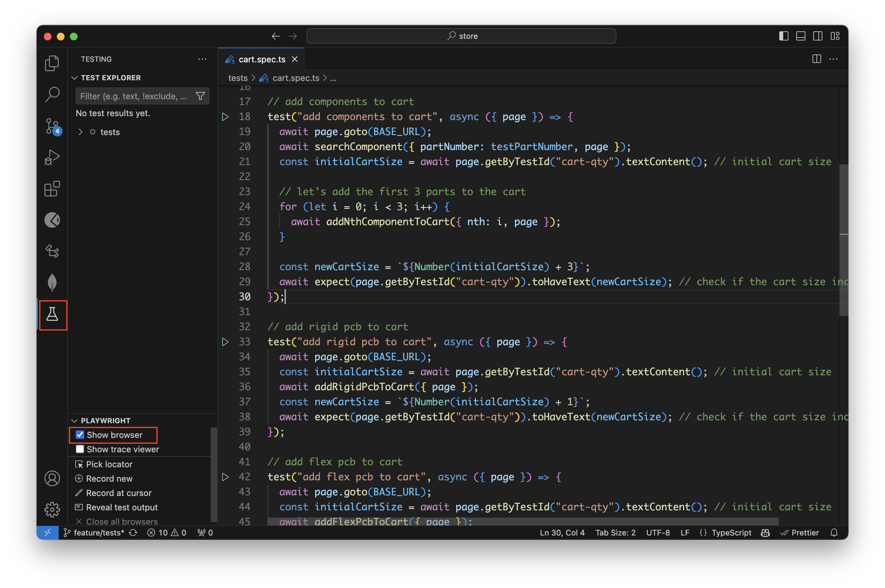Synchronize changes icon next to feature/tests
Image resolution: width=885 pixels, height=588 pixels.
pos(133,533)
